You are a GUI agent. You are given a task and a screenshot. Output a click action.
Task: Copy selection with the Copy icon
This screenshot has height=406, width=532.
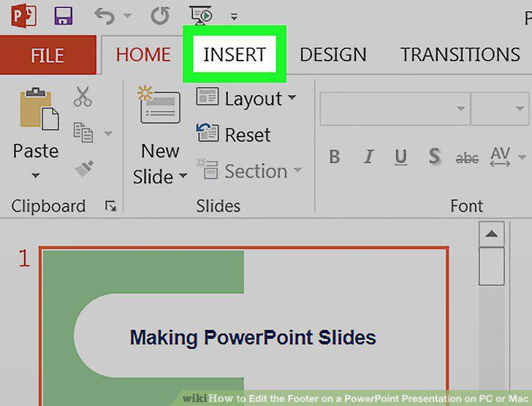pos(83,132)
